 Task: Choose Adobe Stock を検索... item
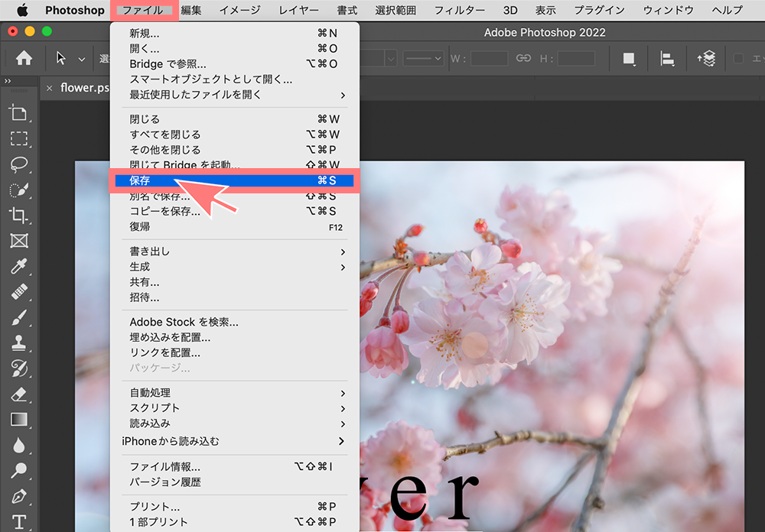234,323
